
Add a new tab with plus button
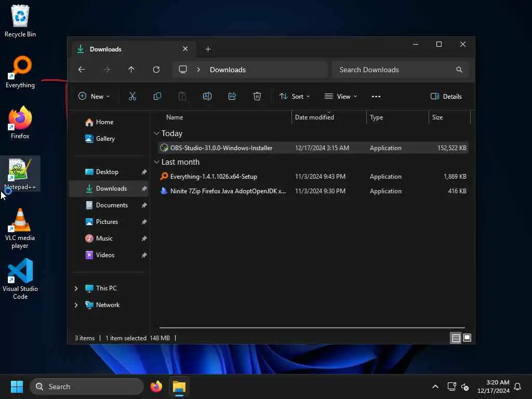point(208,49)
